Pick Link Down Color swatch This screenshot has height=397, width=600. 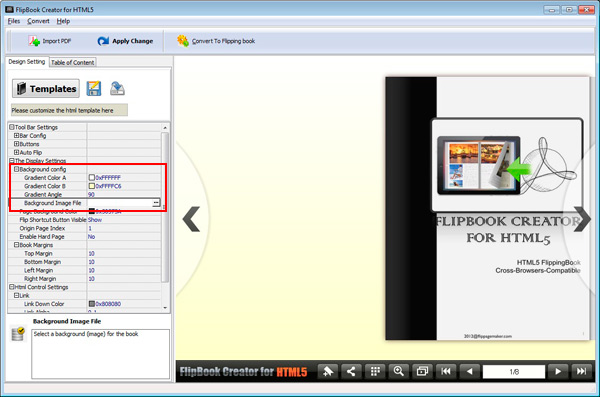click(92, 304)
